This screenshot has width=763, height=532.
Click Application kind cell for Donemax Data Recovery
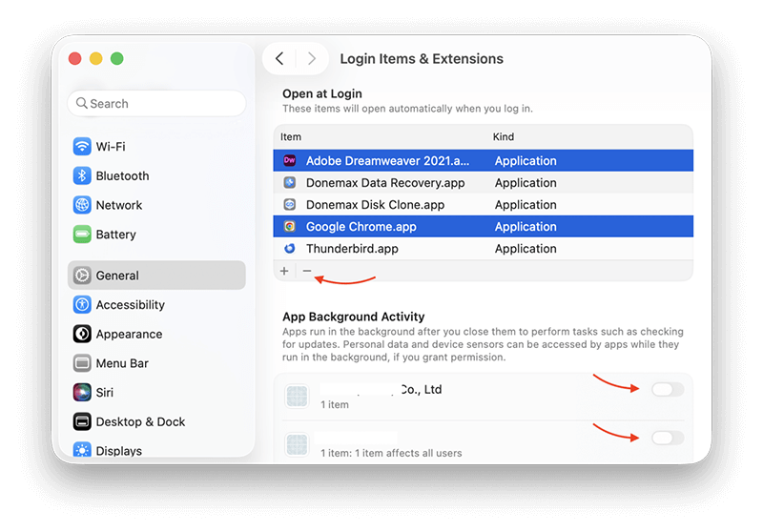pyautogui.click(x=526, y=183)
